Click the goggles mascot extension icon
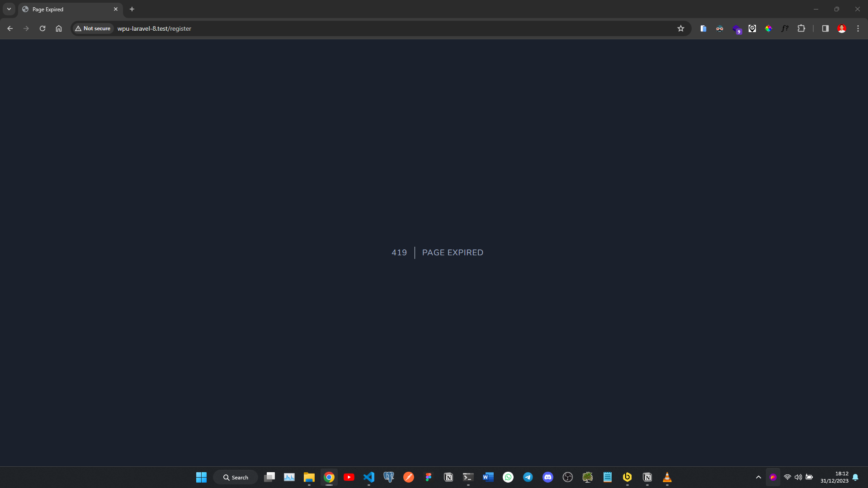This screenshot has height=488, width=868. pos(720,28)
